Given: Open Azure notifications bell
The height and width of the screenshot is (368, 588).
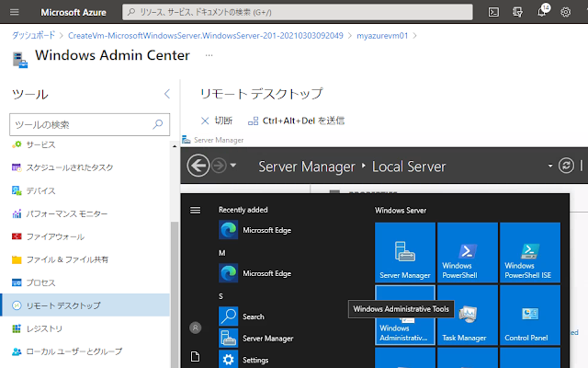Looking at the screenshot, I should [542, 12].
